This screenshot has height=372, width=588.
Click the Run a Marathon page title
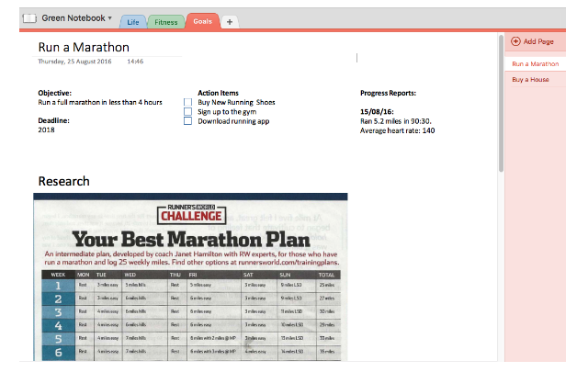[84, 47]
